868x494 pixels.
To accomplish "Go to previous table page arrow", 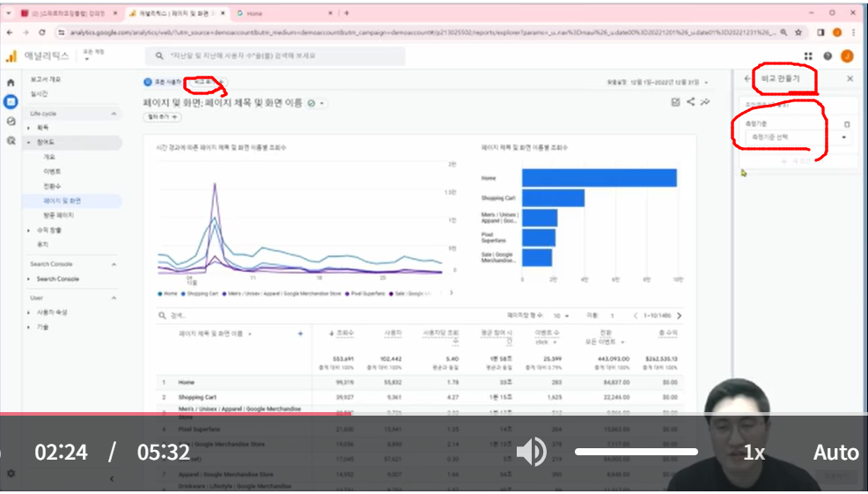I will click(636, 315).
